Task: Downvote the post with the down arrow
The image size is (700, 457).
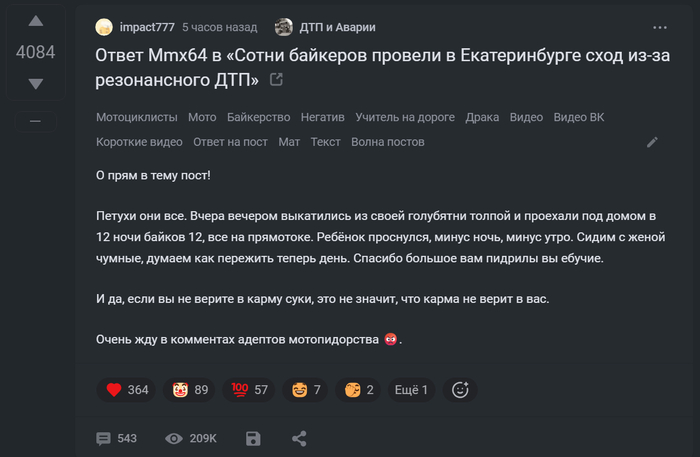Action: click(35, 84)
